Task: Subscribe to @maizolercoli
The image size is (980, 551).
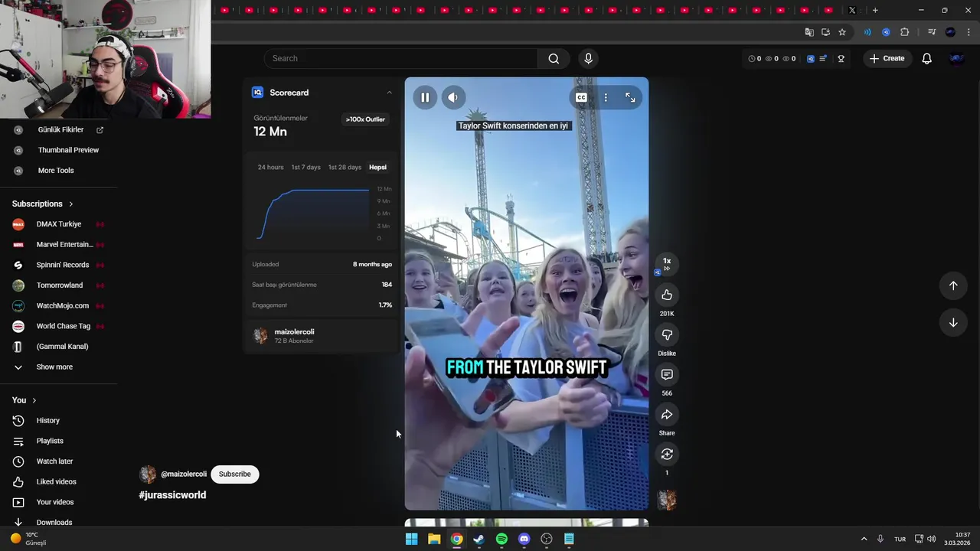Action: tap(234, 474)
